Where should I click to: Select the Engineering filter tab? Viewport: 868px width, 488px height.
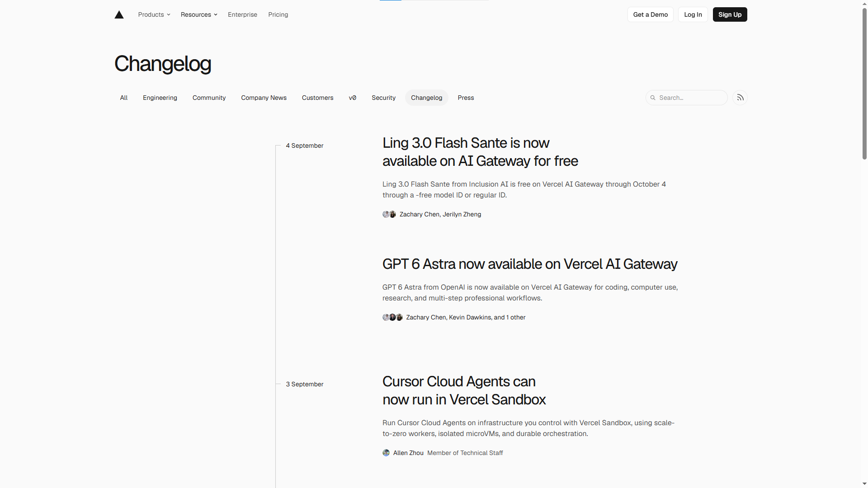pyautogui.click(x=160, y=98)
